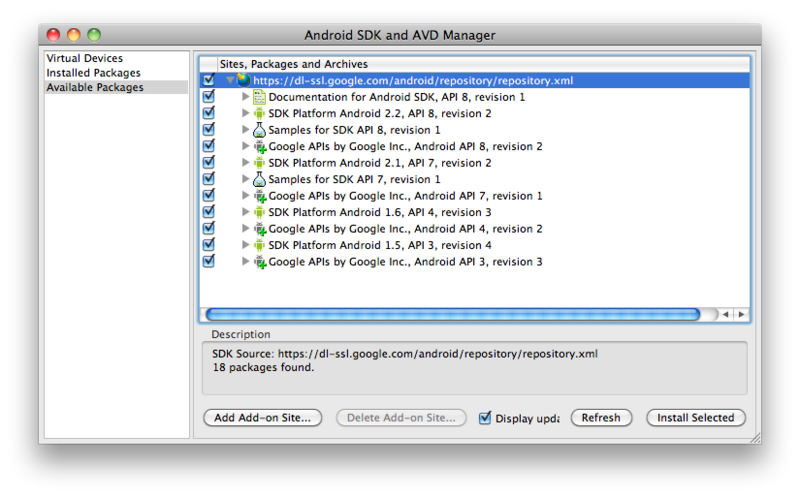Click the Delete Add-on Site button
The height and width of the screenshot is (497, 800).
point(401,418)
